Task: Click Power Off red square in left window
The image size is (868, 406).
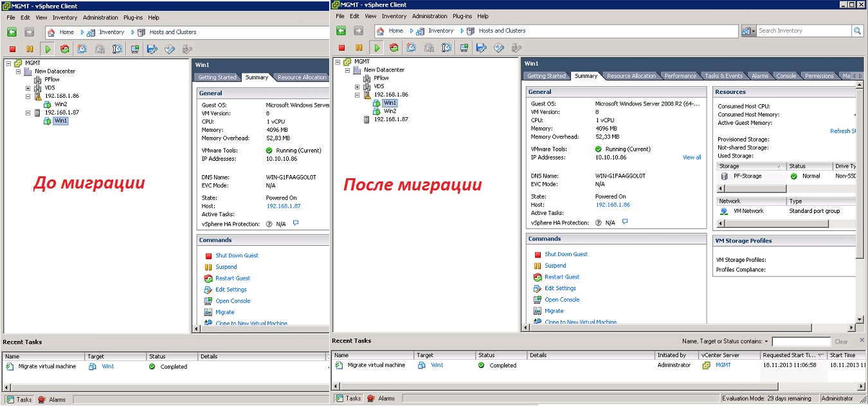Action: 12,49
